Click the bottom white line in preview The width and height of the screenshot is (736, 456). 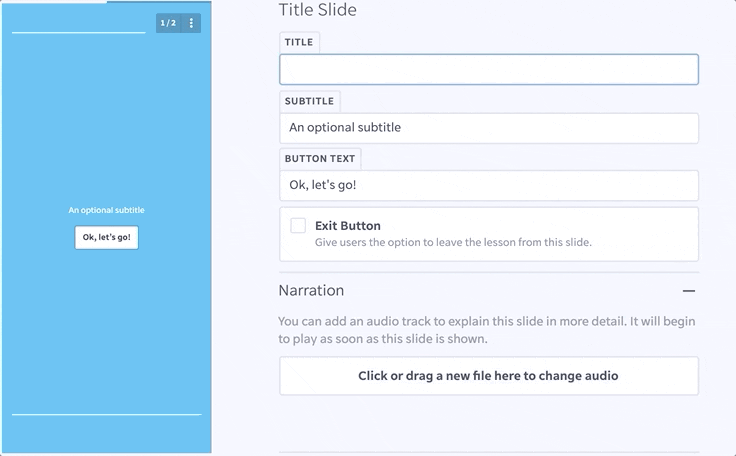(x=106, y=414)
